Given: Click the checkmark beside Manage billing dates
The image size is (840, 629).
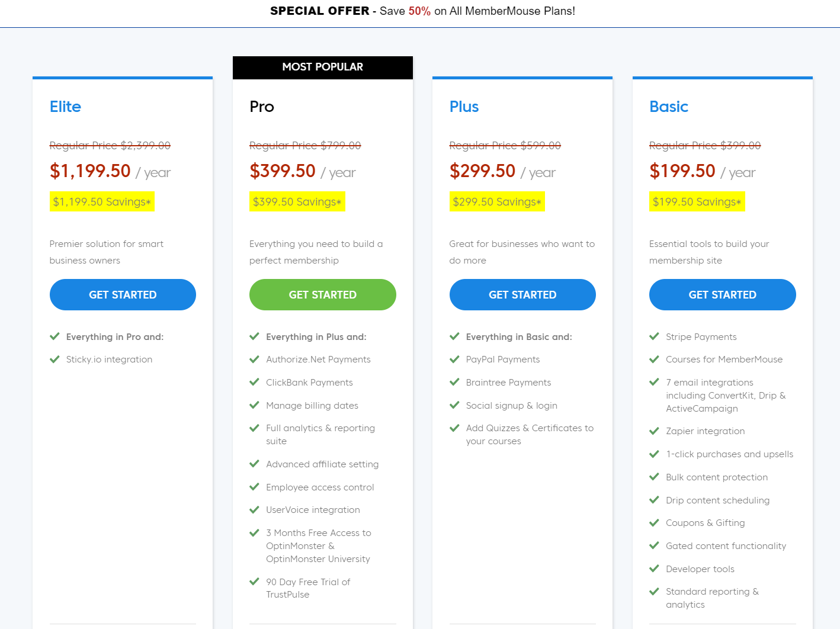Looking at the screenshot, I should 254,405.
